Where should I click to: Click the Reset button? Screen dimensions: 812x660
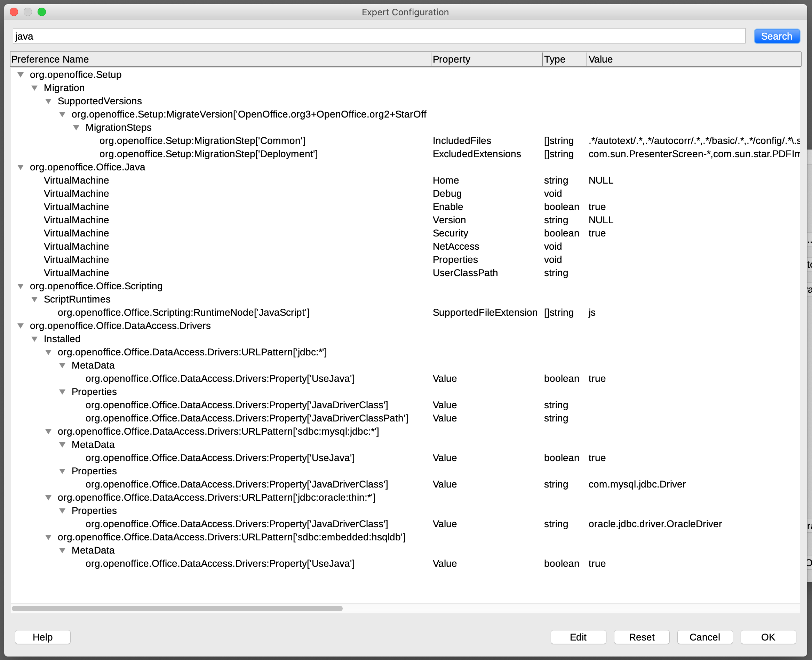coord(641,637)
